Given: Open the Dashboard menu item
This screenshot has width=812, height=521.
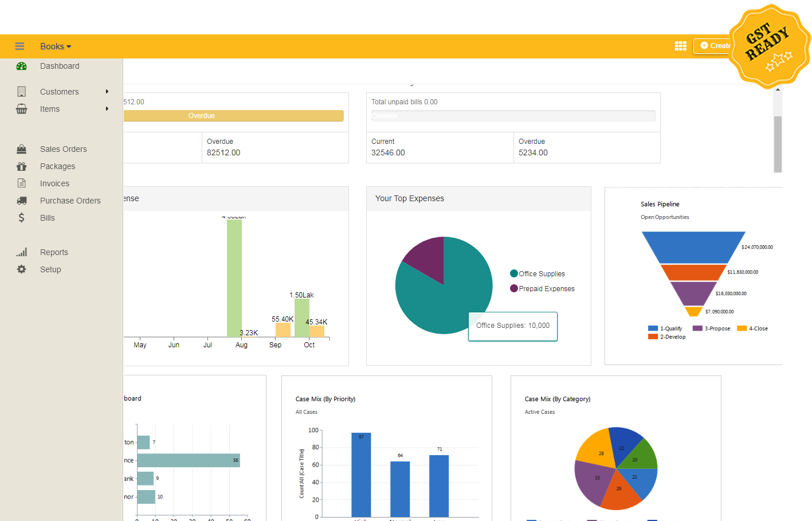Looking at the screenshot, I should [60, 66].
